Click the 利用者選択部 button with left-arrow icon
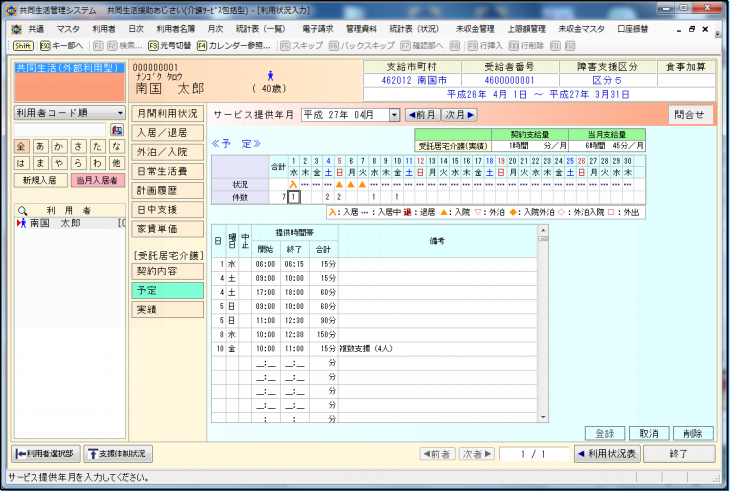Screen dimensions: 731x492 pos(44,453)
